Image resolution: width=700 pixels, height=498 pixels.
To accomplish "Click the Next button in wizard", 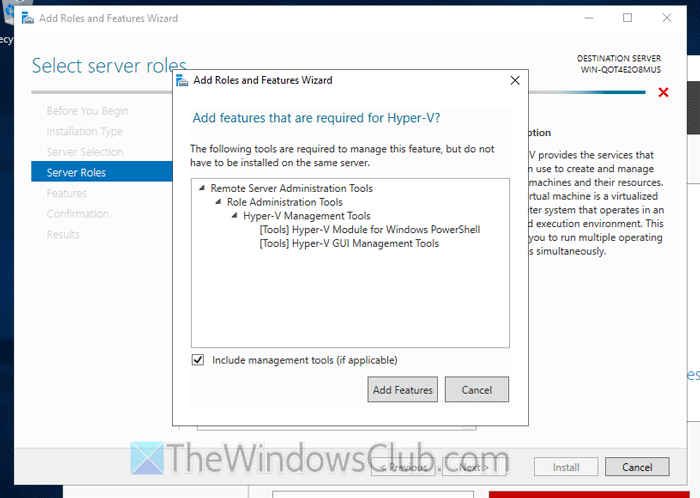I will point(474,467).
